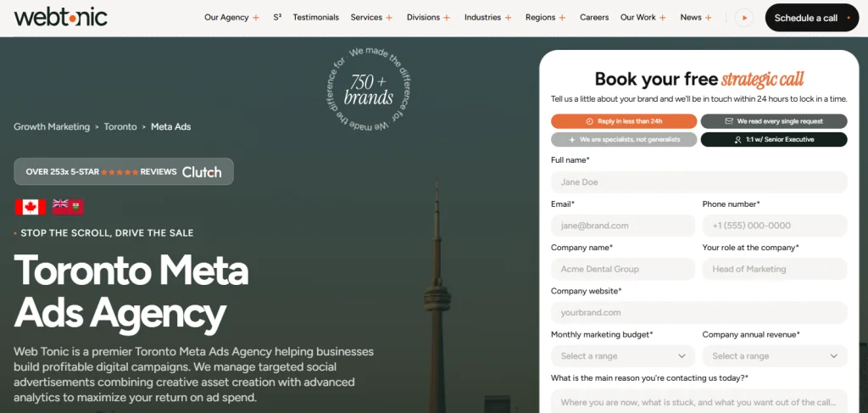Click the Toronto Meta Ads Agency heading
The image size is (868, 413).
pyautogui.click(x=131, y=293)
